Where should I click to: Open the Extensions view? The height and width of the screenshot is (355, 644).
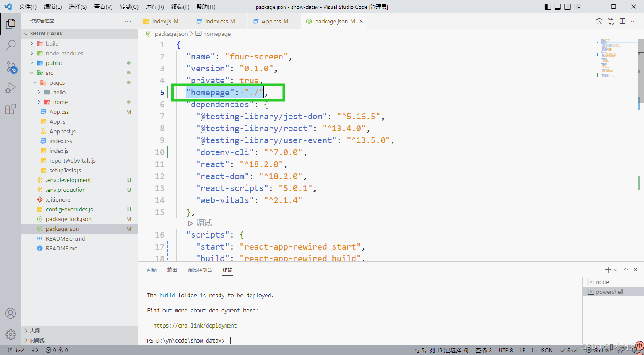coord(11,109)
